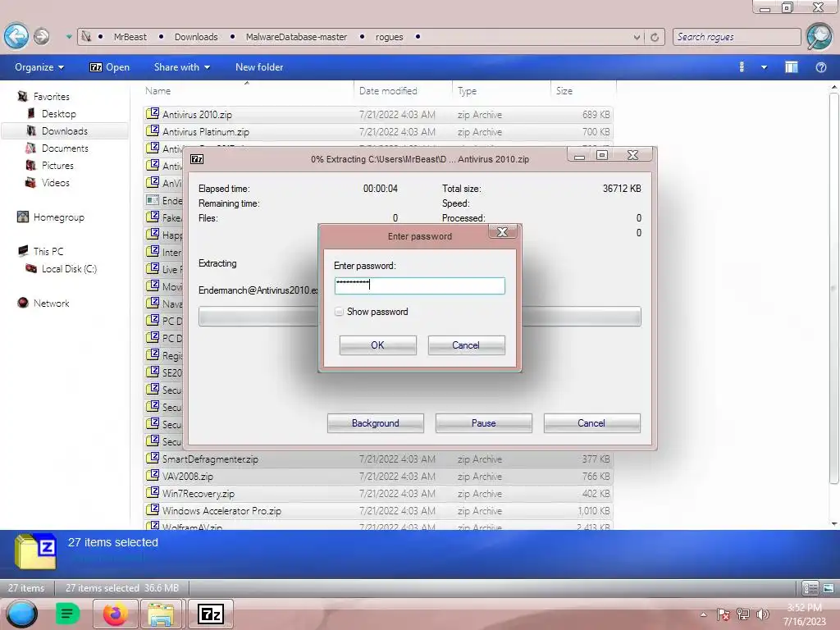Open the recent locations dropdown arrow

coord(69,36)
